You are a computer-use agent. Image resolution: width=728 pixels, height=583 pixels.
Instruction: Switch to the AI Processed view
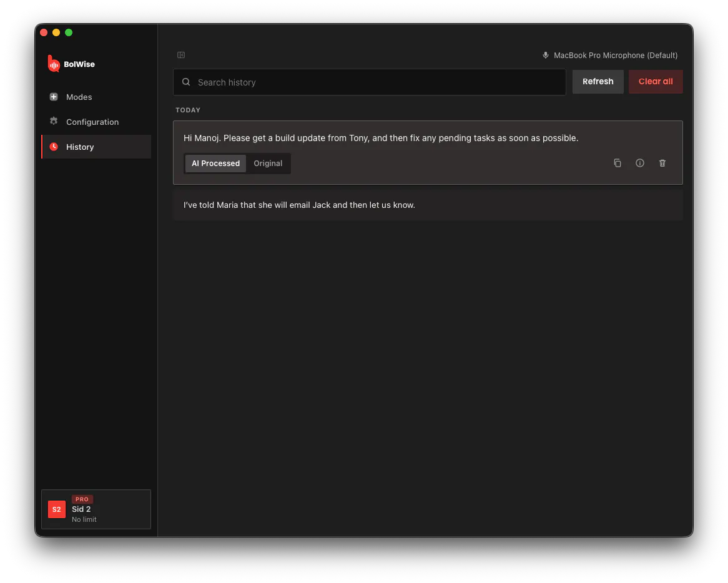[x=216, y=164]
